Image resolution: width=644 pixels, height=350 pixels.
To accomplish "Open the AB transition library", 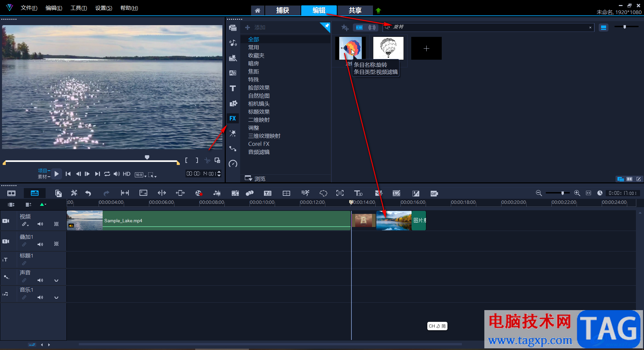I will (x=233, y=73).
